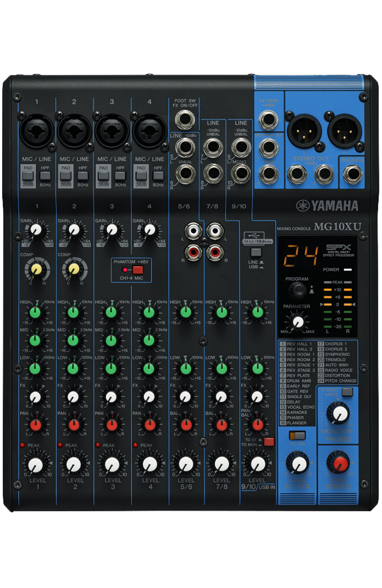Click the black PROGRAM selector knob
382x588 pixels.
point(298,291)
